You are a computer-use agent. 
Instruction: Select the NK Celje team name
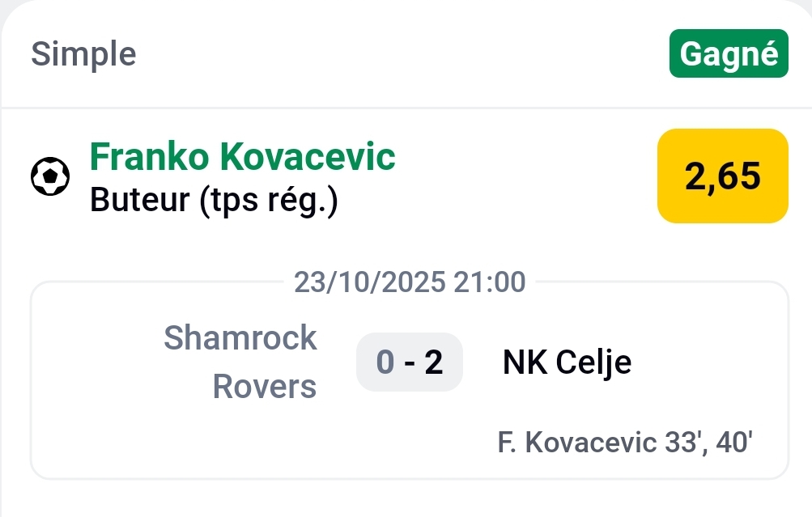tap(567, 362)
